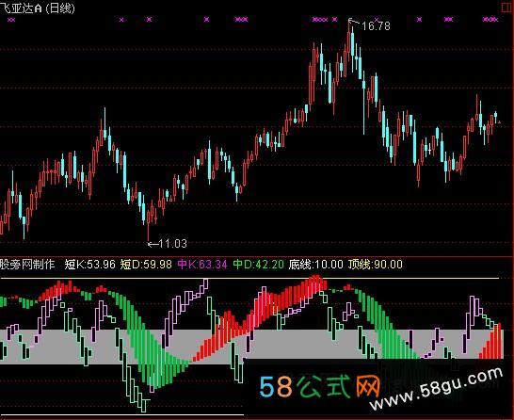The image size is (514, 420).
Task: Click the rightmost magenta marker cluster
Action: (x=490, y=20)
